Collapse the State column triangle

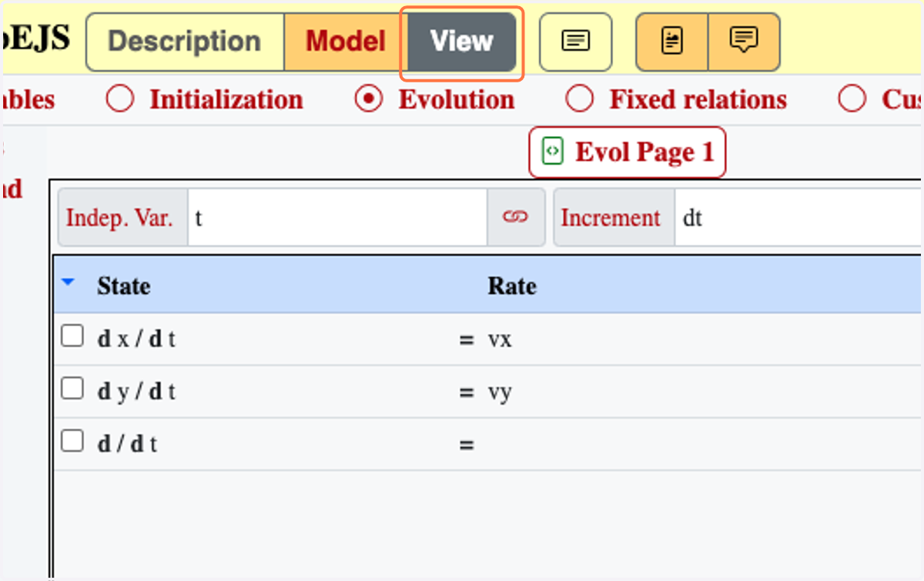pos(69,283)
